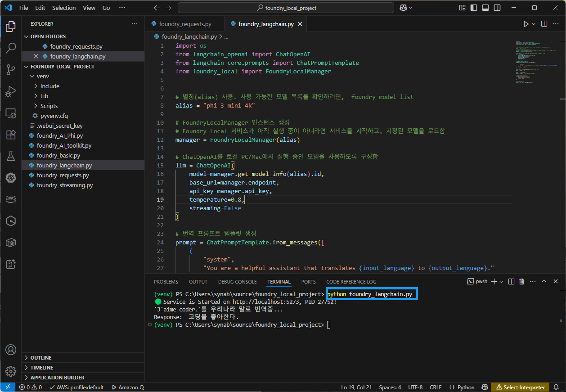This screenshot has width=566, height=392.
Task: Go forward with the right arrow
Action: pos(168,8)
